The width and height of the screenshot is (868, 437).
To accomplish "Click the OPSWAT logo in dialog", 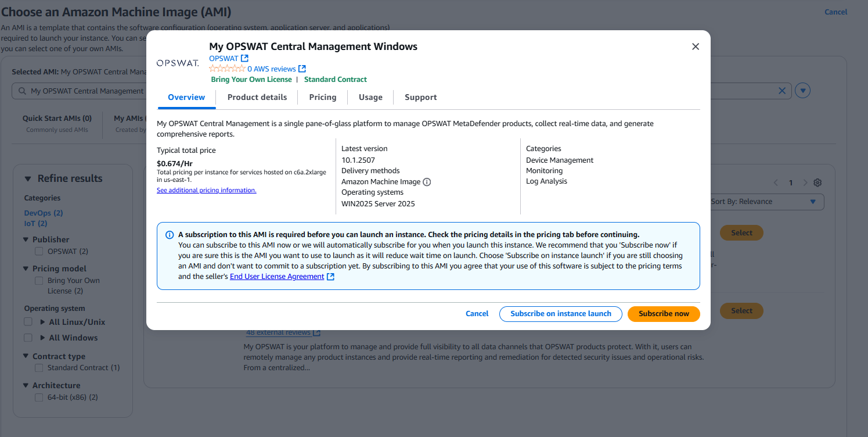I will point(178,63).
